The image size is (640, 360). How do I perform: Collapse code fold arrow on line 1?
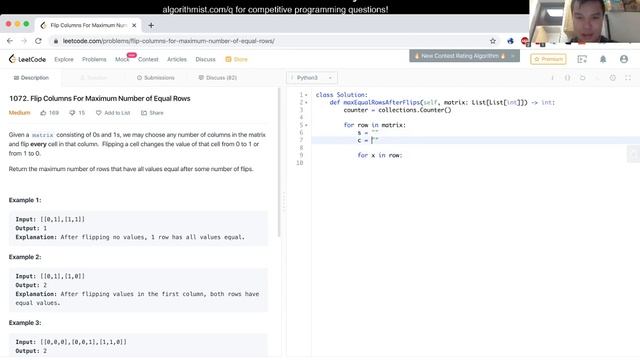306,95
